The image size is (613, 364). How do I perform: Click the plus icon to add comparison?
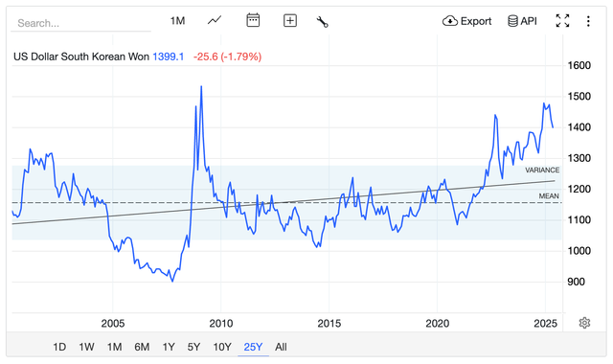coord(290,20)
